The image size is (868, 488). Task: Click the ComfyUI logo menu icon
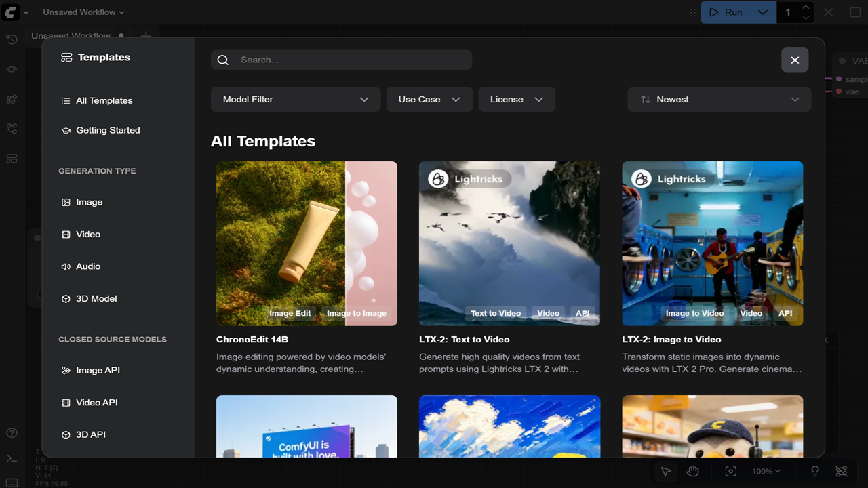click(x=11, y=12)
